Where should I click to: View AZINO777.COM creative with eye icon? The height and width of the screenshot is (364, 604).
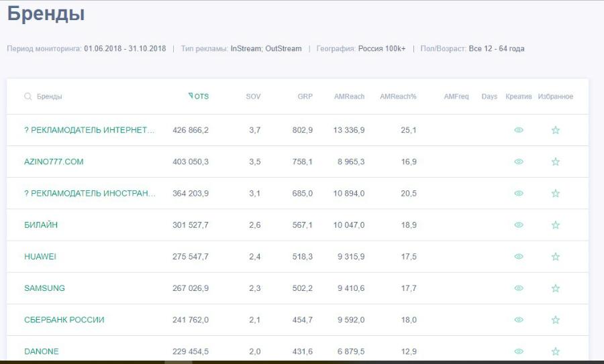coord(518,162)
